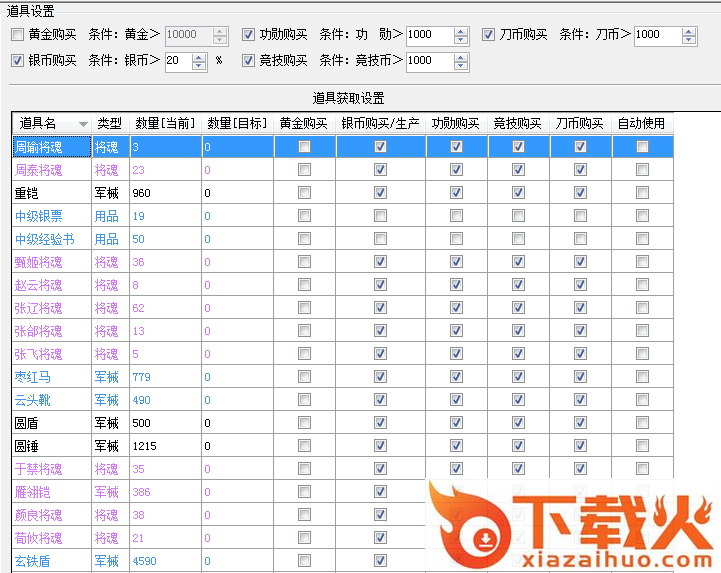Screen dimensions: 721x573
Task: Sort by the 类型 column header
Action: (109, 124)
